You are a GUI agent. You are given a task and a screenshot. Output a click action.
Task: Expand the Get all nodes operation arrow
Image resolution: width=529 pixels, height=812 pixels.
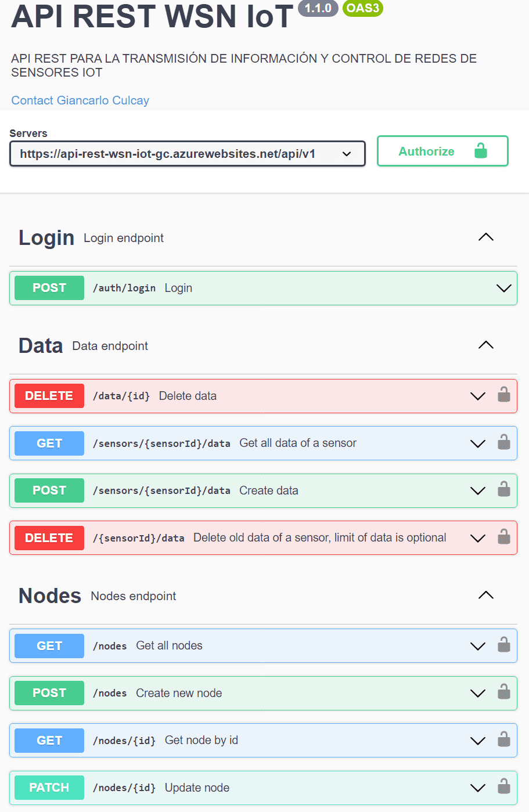[x=478, y=647]
